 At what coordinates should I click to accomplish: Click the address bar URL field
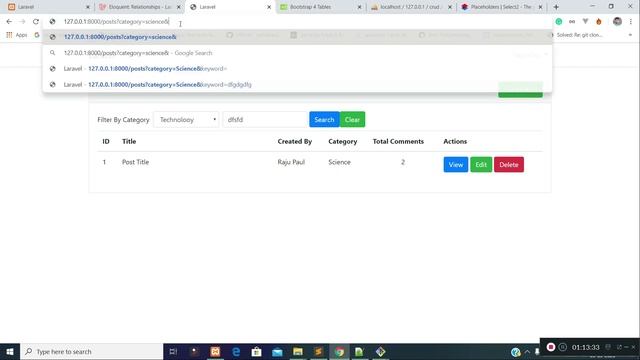tap(297, 22)
